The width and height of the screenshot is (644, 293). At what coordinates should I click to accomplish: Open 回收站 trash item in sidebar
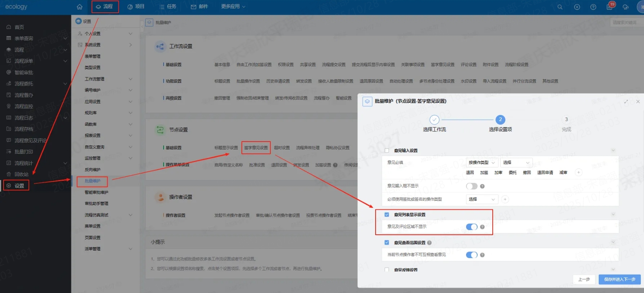point(21,174)
